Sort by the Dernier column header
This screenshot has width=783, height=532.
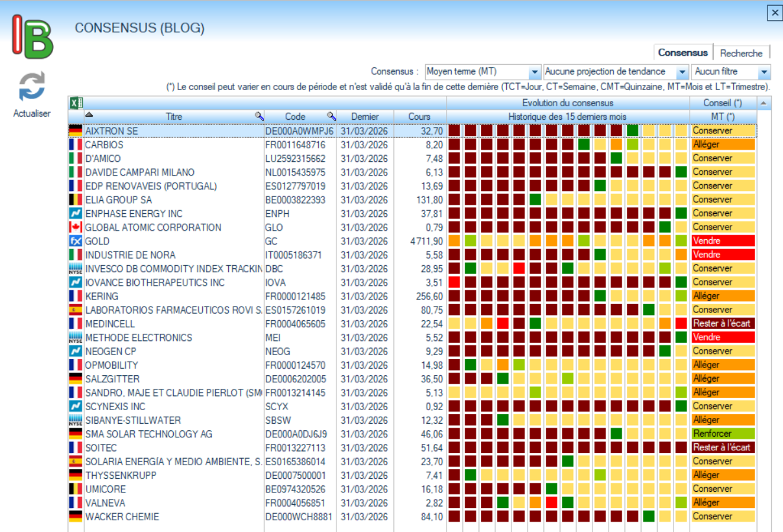365,117
